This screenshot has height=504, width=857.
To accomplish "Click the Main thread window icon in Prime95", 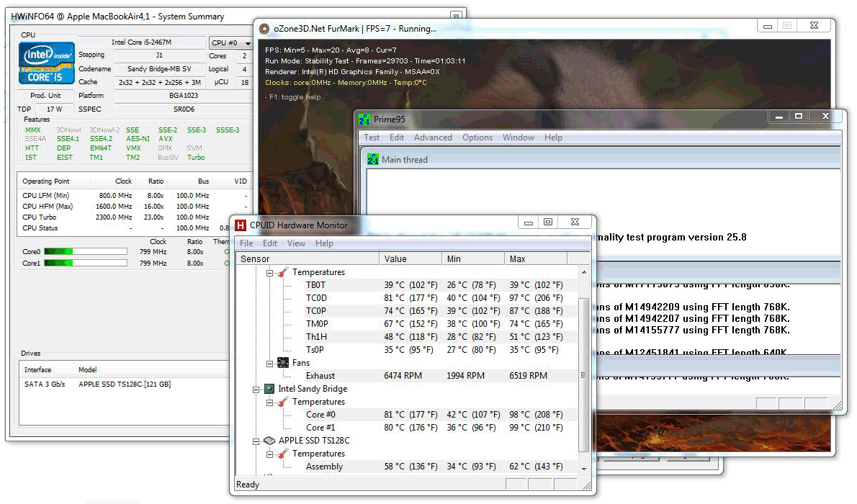I will (373, 160).
